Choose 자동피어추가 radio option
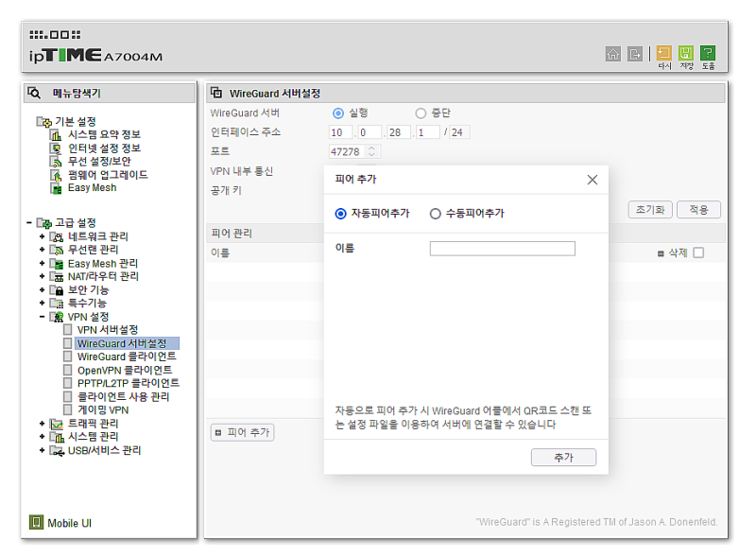This screenshot has width=756, height=557. click(340, 214)
